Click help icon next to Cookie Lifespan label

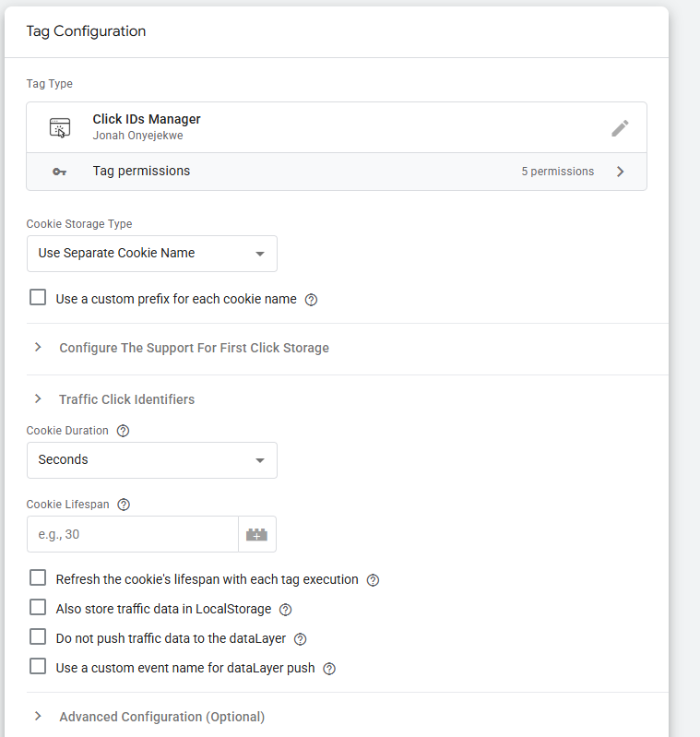(x=124, y=505)
